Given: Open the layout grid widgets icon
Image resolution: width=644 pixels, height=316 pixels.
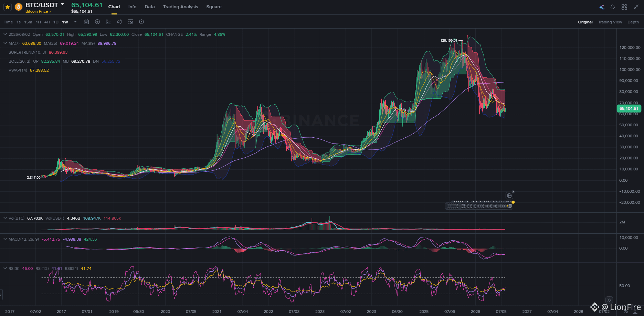Looking at the screenshot, I should [624, 7].
